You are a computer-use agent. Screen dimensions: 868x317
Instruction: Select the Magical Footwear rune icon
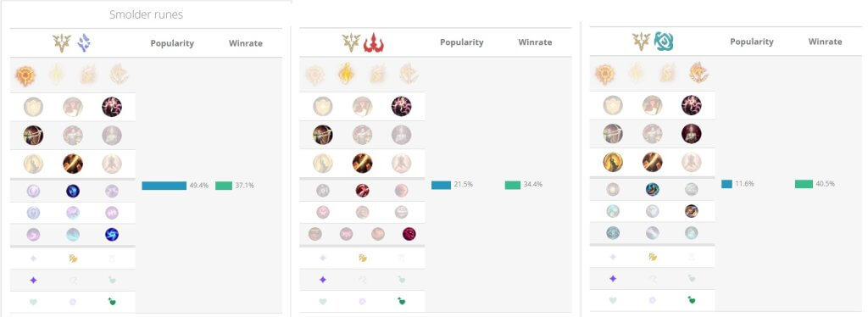click(x=652, y=189)
